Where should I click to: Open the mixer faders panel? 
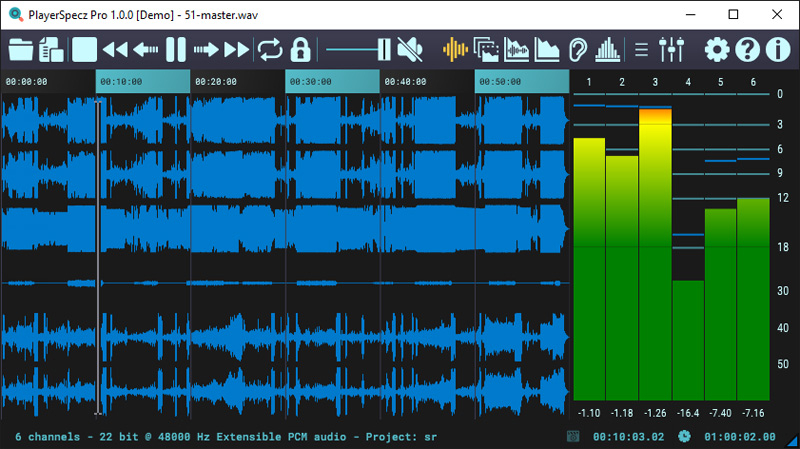(672, 49)
